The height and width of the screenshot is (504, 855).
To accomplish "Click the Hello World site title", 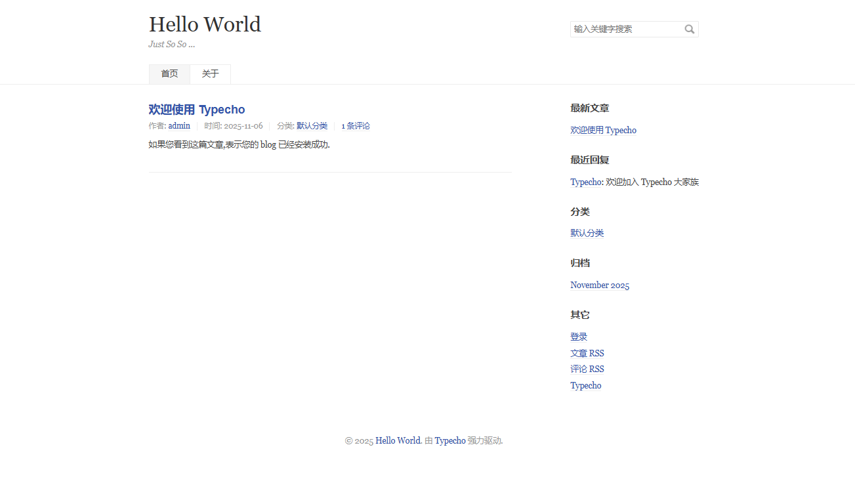I will pos(205,24).
